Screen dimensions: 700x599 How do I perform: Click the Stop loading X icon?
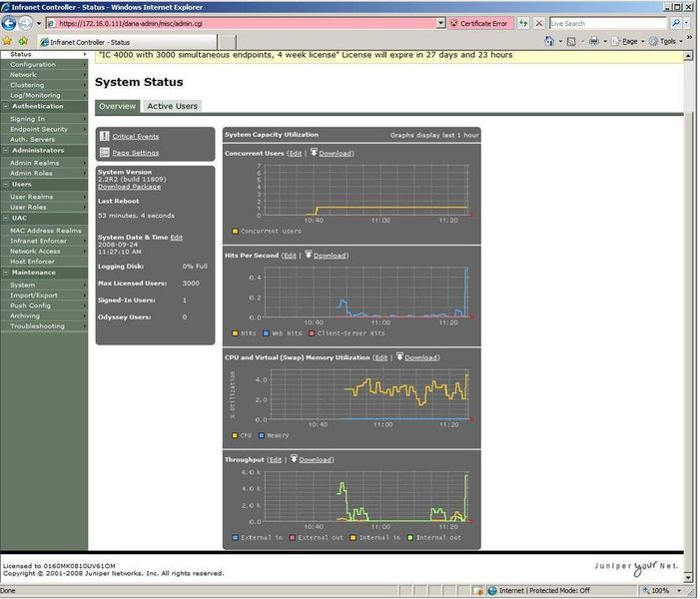point(539,23)
